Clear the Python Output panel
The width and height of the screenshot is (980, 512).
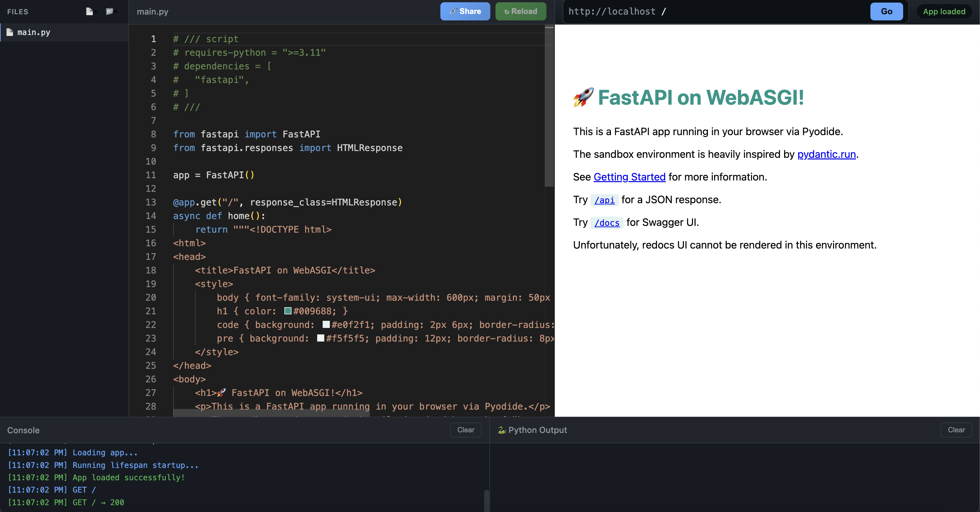click(956, 430)
